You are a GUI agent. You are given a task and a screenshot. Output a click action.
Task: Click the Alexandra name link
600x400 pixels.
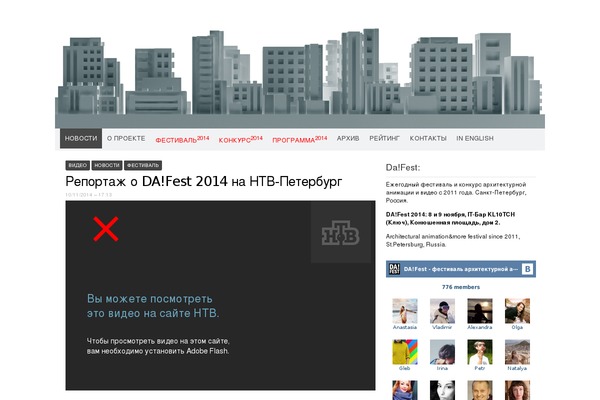(480, 327)
